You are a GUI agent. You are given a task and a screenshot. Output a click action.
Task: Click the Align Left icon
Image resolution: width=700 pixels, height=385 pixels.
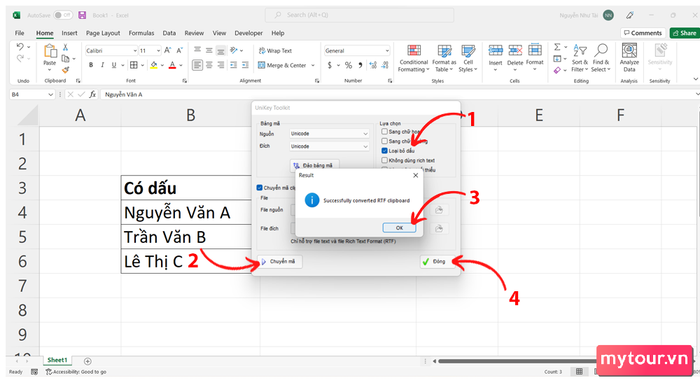pos(197,65)
